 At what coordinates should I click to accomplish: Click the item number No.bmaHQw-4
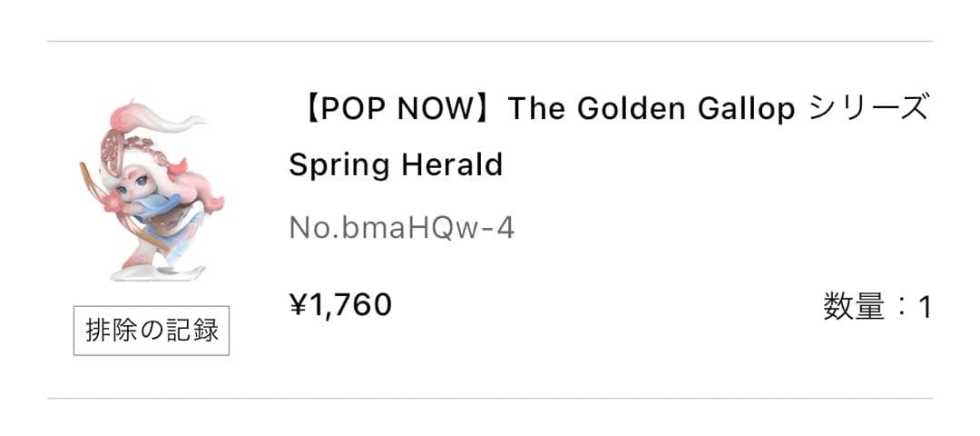[401, 227]
